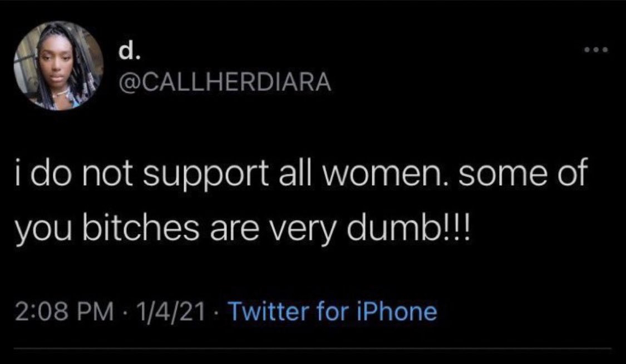The image size is (626, 364).
Task: Open the three-dot more options menu
Action: (595, 50)
